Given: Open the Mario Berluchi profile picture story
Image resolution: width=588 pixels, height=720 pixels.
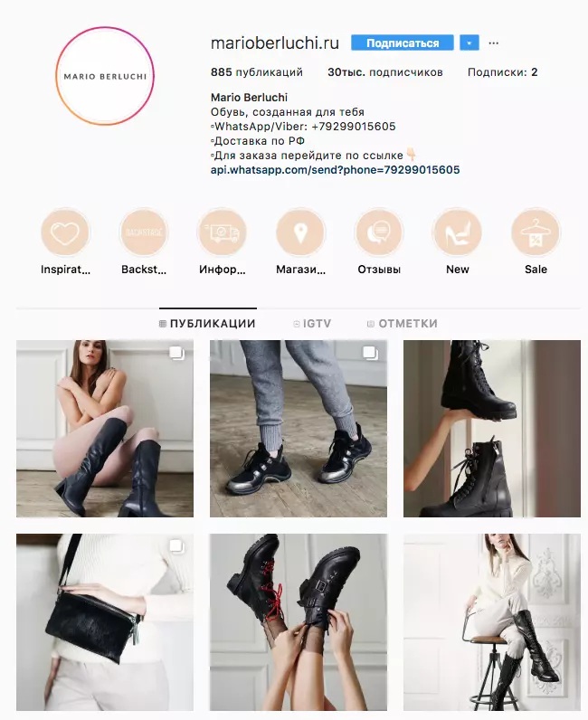Looking at the screenshot, I should click(x=105, y=76).
